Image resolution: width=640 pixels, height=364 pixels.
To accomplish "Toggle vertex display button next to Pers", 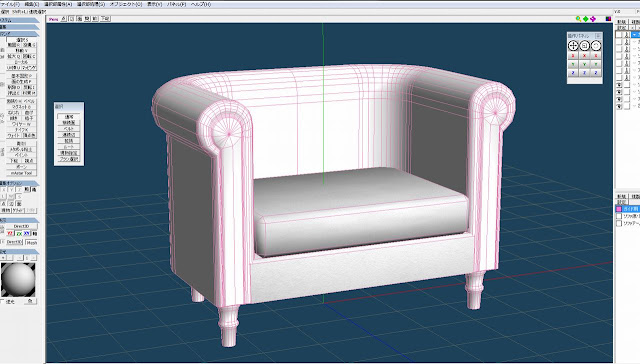I will pyautogui.click(x=64, y=19).
